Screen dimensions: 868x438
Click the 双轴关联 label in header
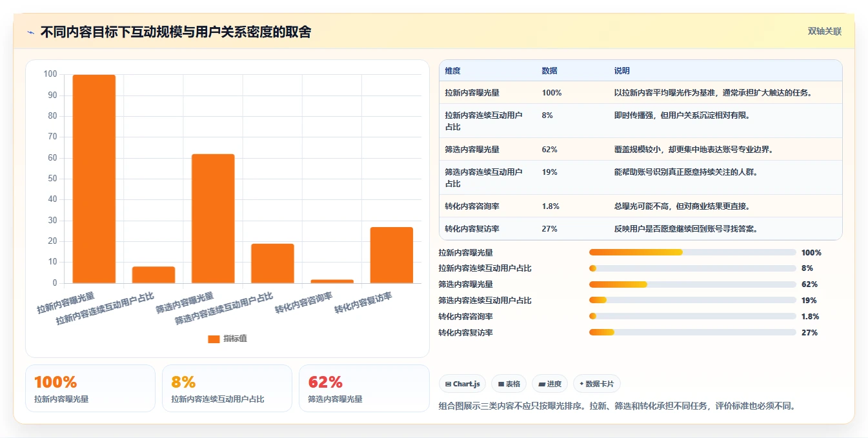pyautogui.click(x=825, y=32)
